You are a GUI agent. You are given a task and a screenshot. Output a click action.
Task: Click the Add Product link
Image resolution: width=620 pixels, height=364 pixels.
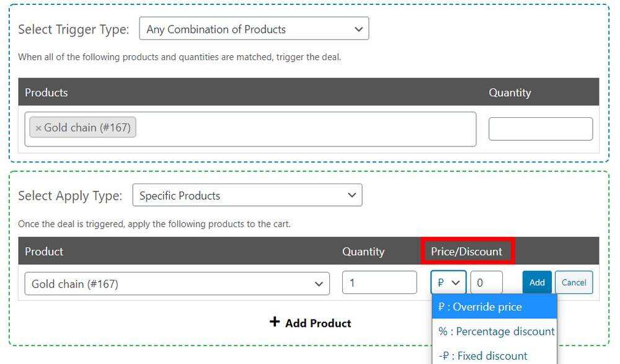pyautogui.click(x=317, y=323)
